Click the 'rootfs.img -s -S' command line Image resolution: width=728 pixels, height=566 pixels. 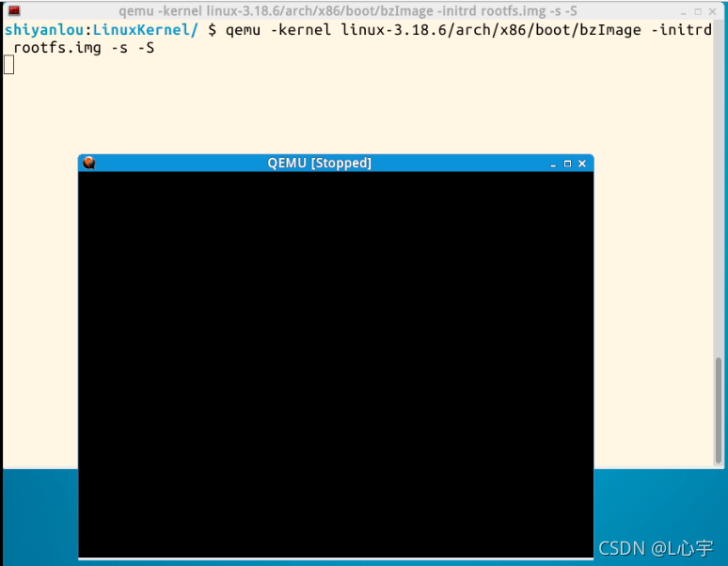tap(84, 48)
